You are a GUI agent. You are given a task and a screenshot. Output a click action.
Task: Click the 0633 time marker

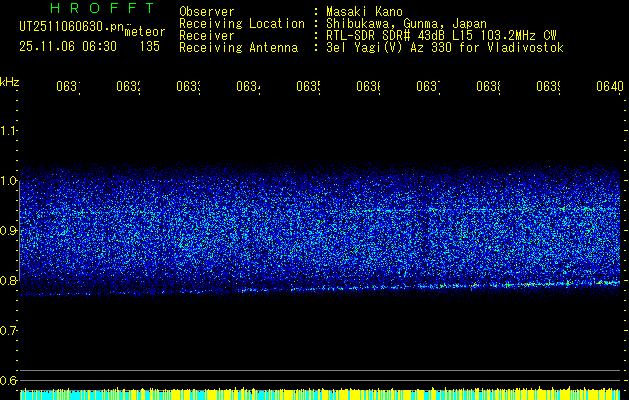tap(189, 87)
